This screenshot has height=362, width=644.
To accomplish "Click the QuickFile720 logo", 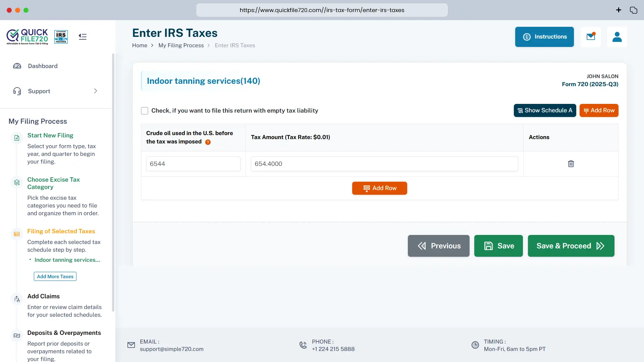I will click(28, 37).
